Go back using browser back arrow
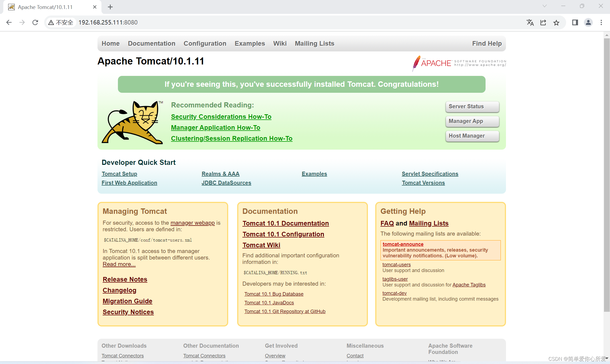 pos(9,22)
